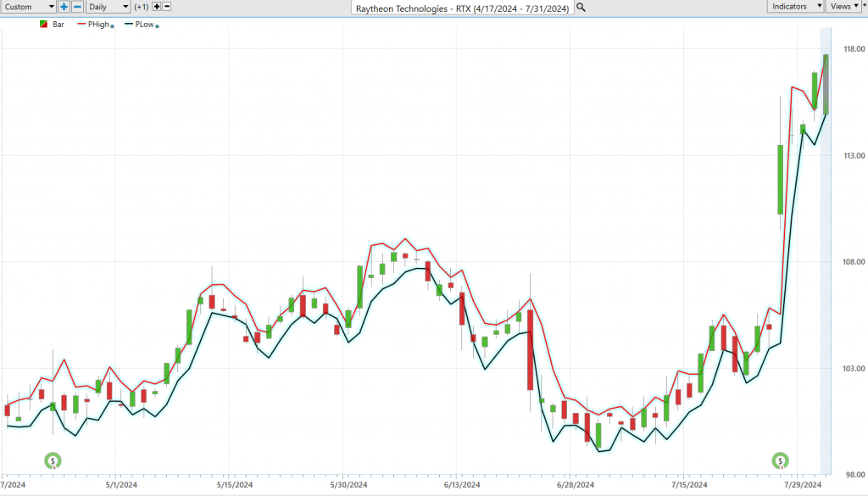Click the blue minus zoom-out button

pyautogui.click(x=77, y=7)
